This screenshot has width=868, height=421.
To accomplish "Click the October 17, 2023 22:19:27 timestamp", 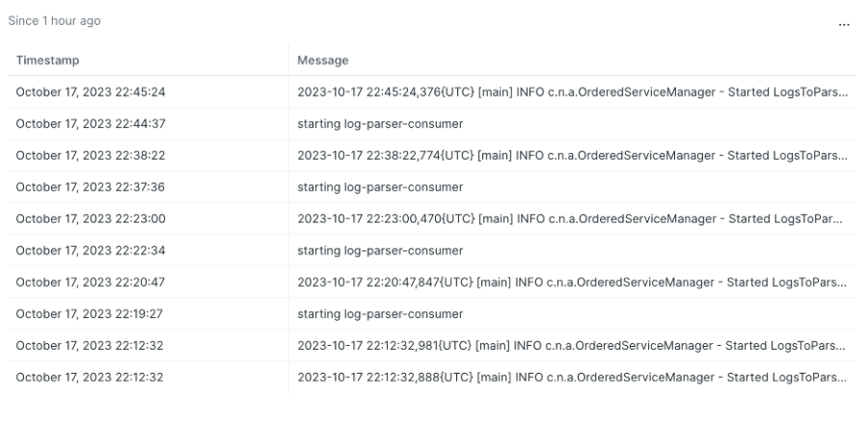I will click(89, 314).
